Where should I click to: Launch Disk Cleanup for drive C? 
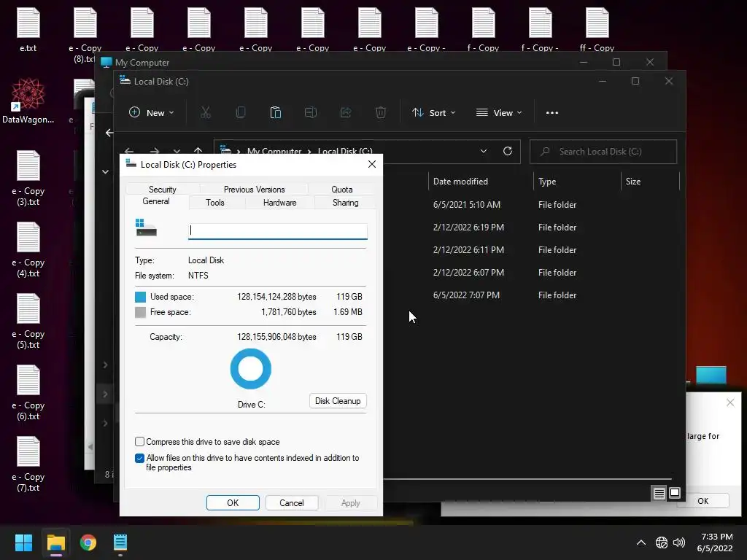click(x=338, y=401)
